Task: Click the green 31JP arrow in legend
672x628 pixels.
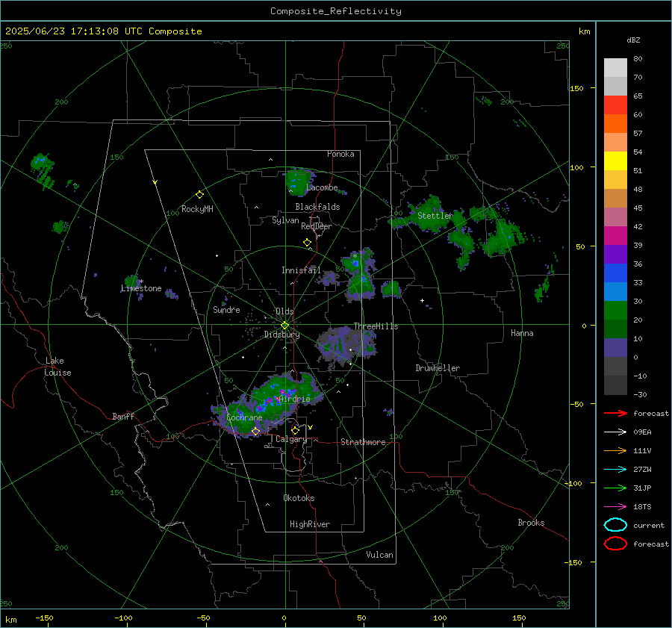Action: pos(615,488)
